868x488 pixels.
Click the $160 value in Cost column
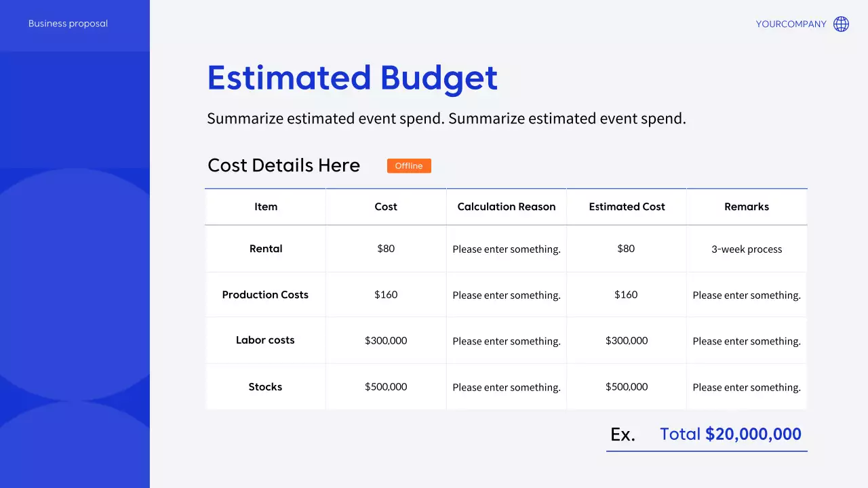386,295
